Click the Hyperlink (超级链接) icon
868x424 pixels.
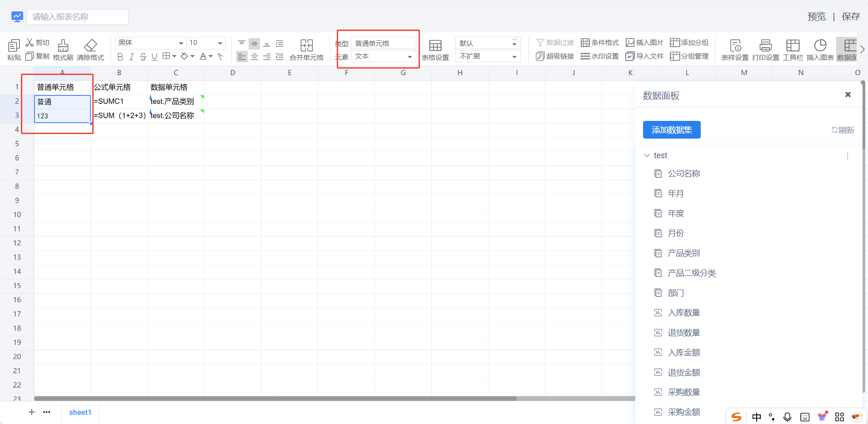pos(540,56)
